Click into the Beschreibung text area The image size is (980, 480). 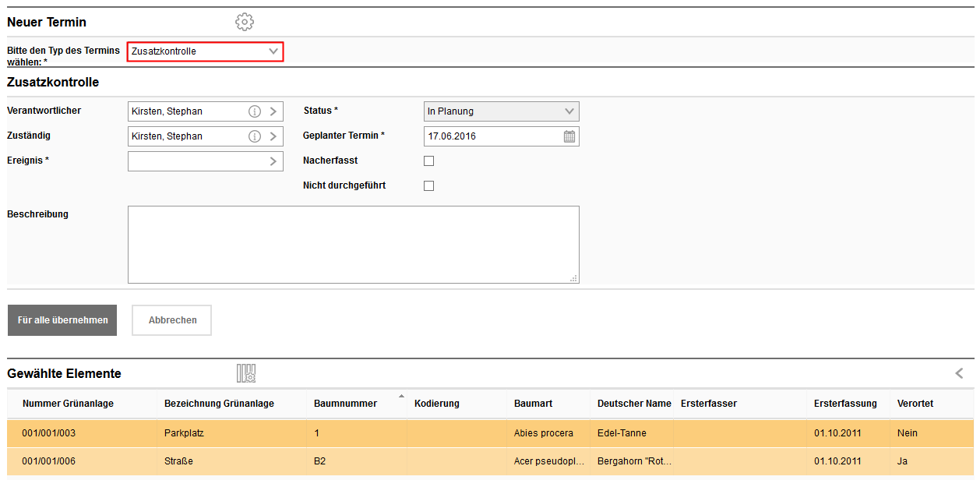(x=353, y=245)
